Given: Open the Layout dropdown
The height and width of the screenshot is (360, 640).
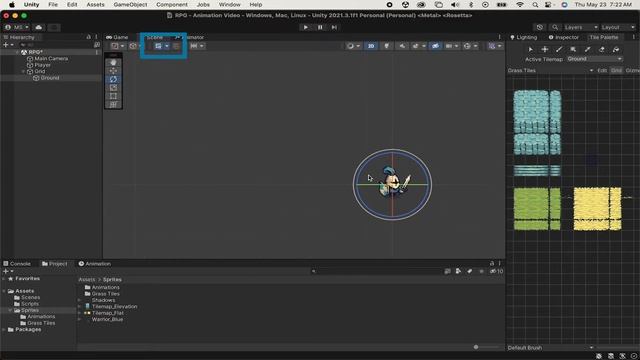Looking at the screenshot, I should [618, 27].
